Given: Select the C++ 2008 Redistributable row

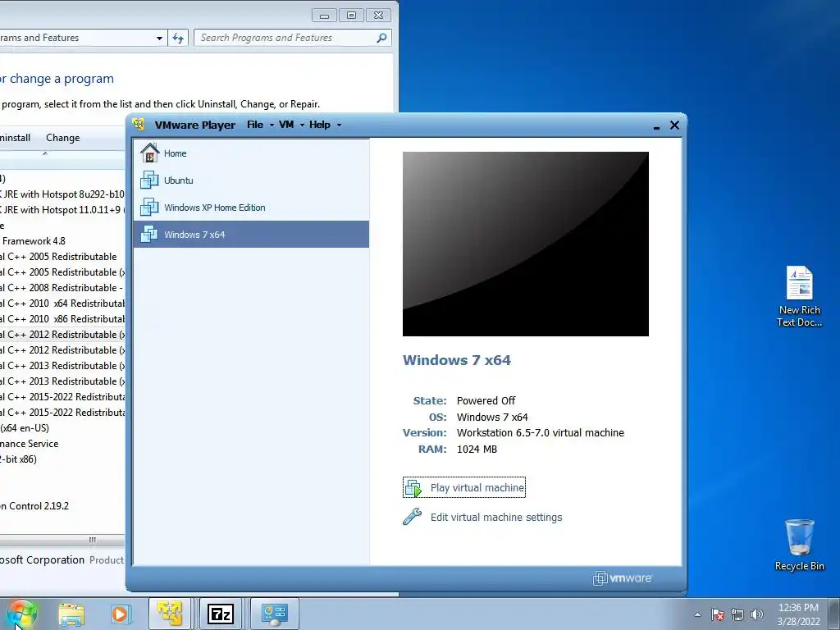Looking at the screenshot, I should point(62,287).
